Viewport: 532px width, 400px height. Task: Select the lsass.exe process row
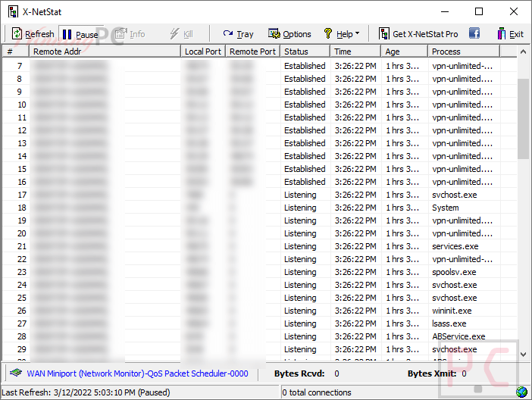pyautogui.click(x=259, y=323)
